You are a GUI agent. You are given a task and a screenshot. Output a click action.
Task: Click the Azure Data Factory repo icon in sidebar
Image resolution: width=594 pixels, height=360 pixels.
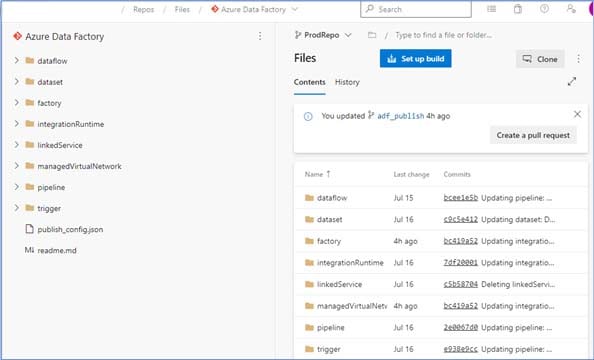tap(17, 36)
